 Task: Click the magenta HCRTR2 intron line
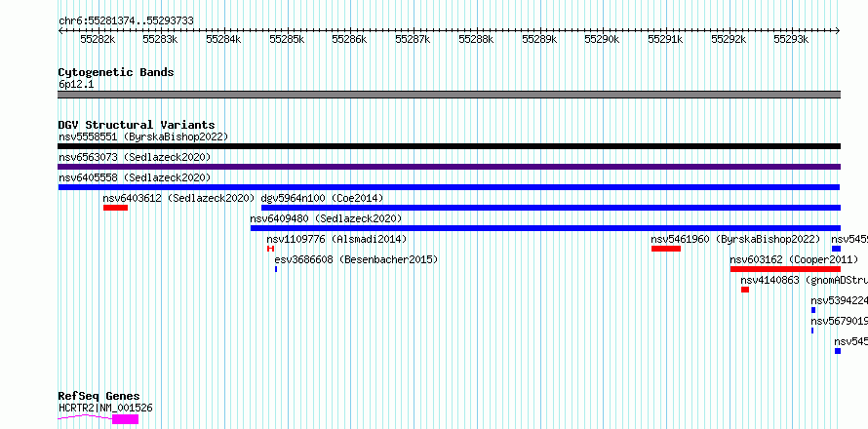click(x=85, y=417)
